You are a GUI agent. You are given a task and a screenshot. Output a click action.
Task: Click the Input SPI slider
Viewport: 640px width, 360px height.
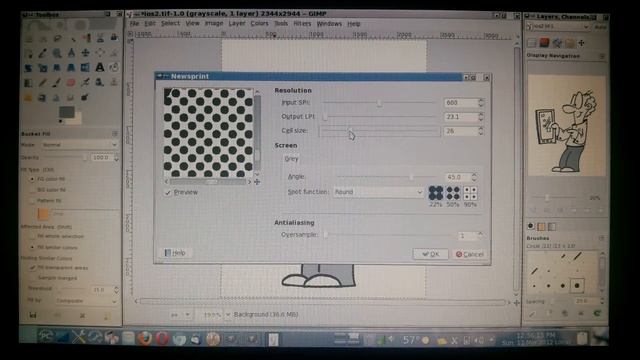click(x=379, y=103)
